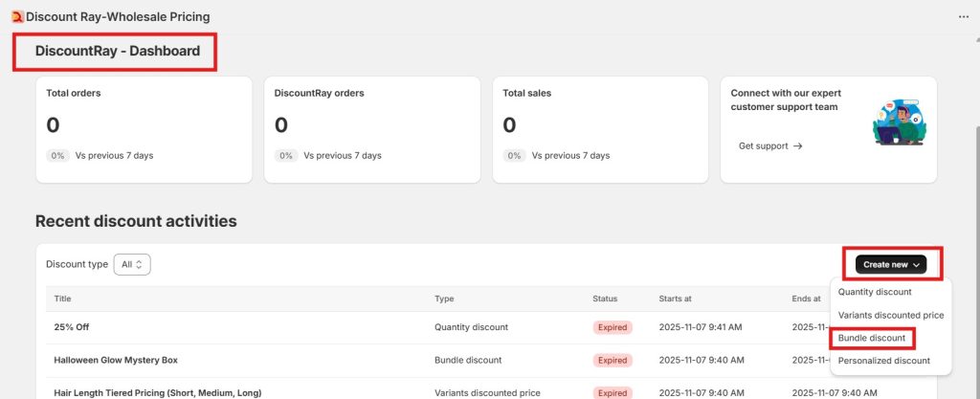Viewport: 980px width, 399px height.
Task: Open the three-dot more options menu
Action: [x=964, y=16]
